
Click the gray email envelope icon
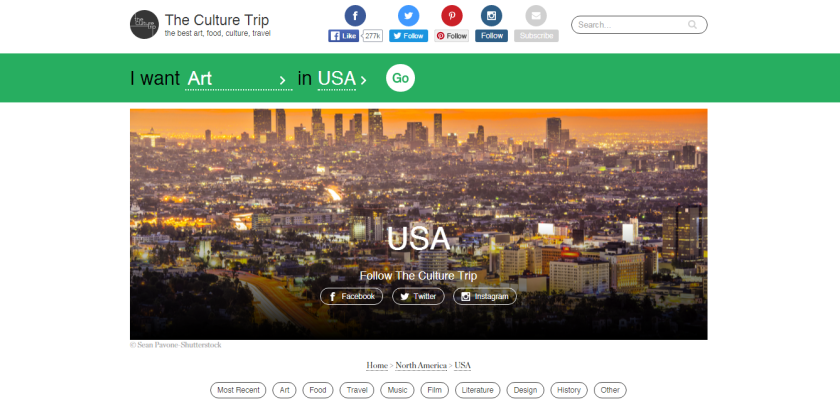coord(536,16)
